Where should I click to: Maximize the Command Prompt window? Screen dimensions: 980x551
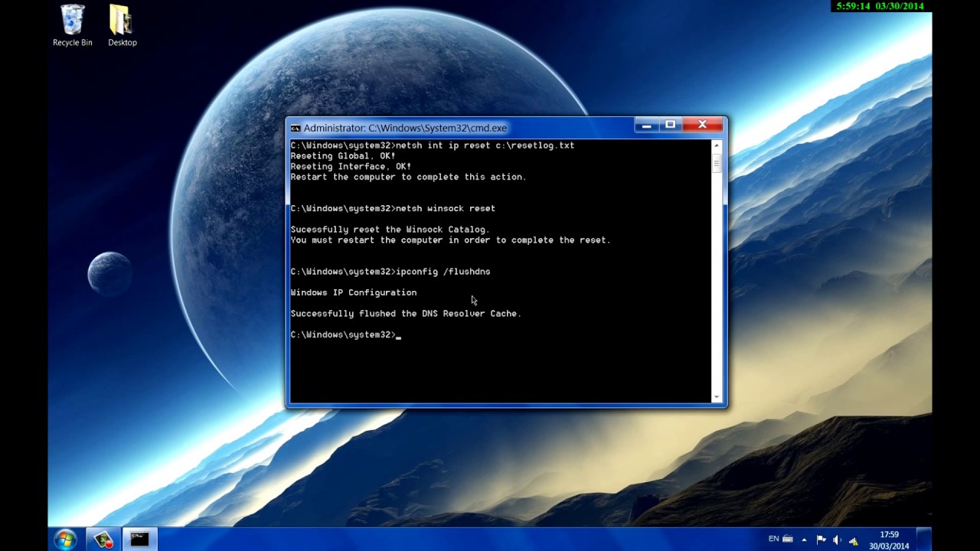click(670, 125)
